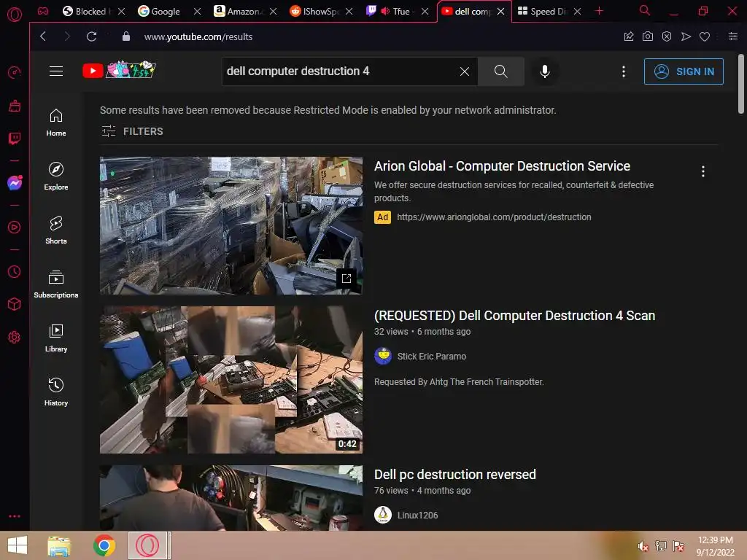Select Shorts in YouTube sidebar
Screen dimensions: 747x560
pos(56,230)
